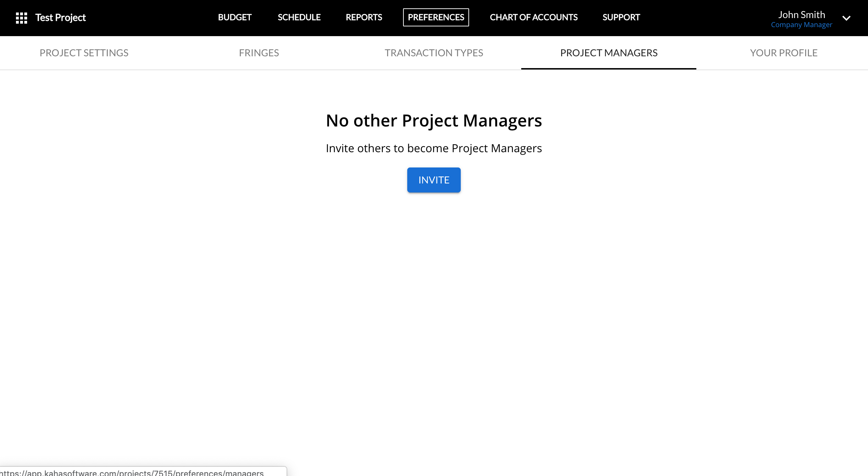Click the Company Manager role label
The width and height of the screenshot is (868, 476).
801,25
